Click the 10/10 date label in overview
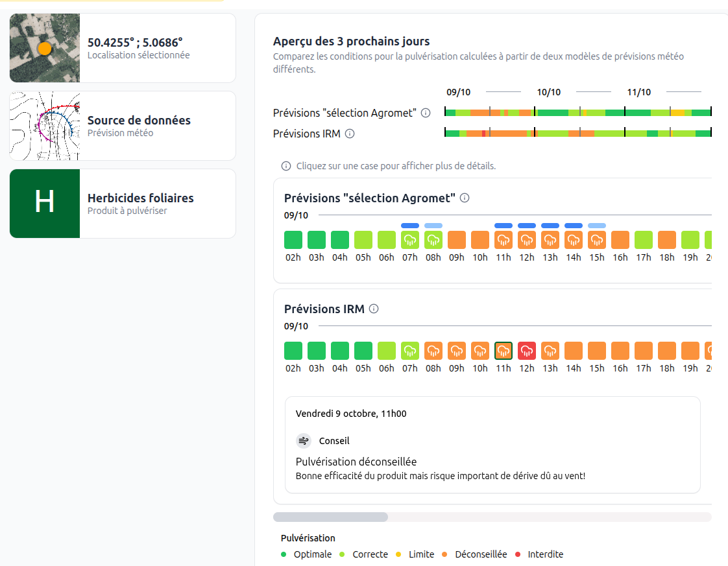The height and width of the screenshot is (566, 728). [549, 92]
